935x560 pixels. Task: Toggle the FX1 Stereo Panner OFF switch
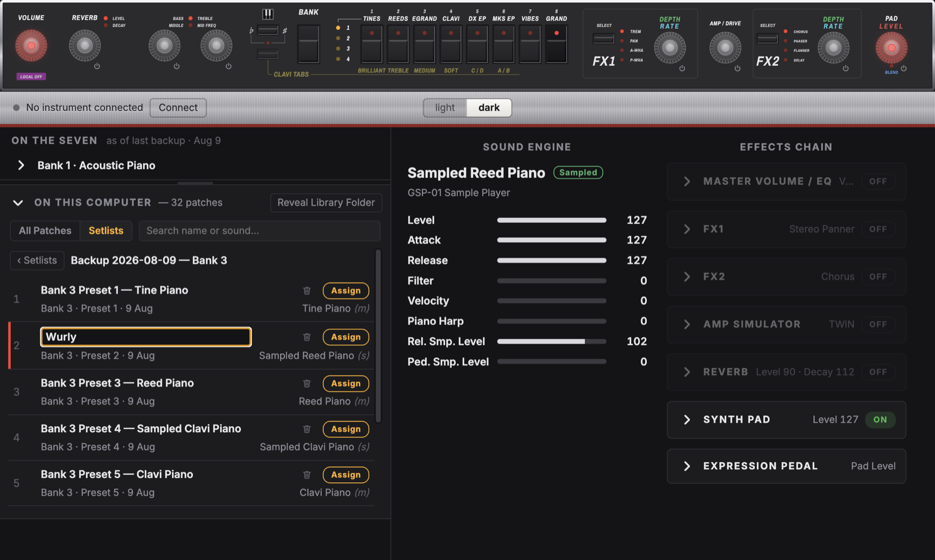point(878,229)
